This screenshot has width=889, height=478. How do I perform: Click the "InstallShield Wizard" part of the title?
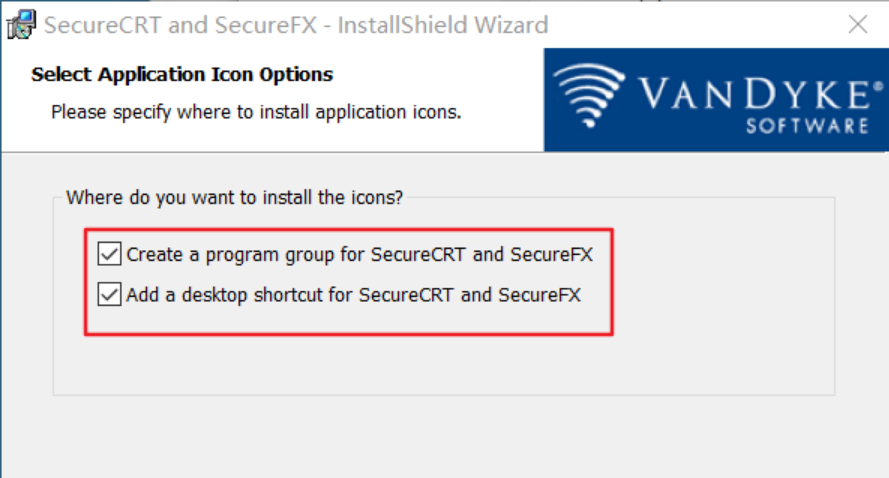[x=442, y=25]
